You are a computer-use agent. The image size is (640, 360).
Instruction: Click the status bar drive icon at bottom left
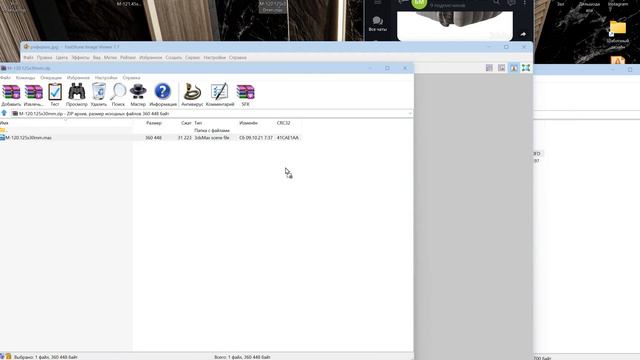click(x=2, y=357)
